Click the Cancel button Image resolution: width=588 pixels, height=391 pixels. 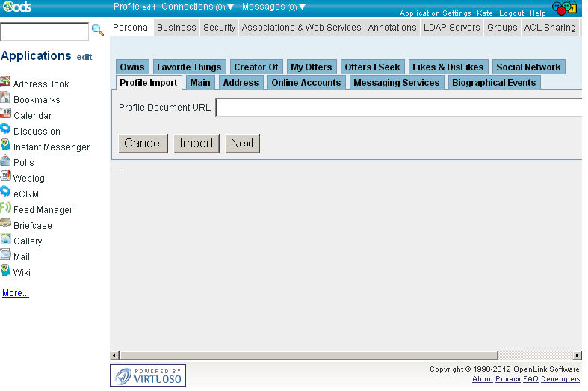[x=143, y=144]
